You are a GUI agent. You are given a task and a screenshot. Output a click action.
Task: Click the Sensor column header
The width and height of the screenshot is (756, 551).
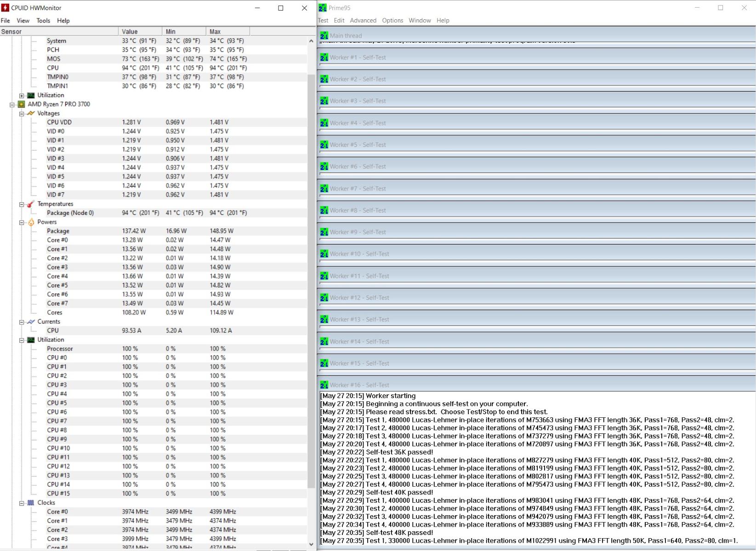pos(59,31)
